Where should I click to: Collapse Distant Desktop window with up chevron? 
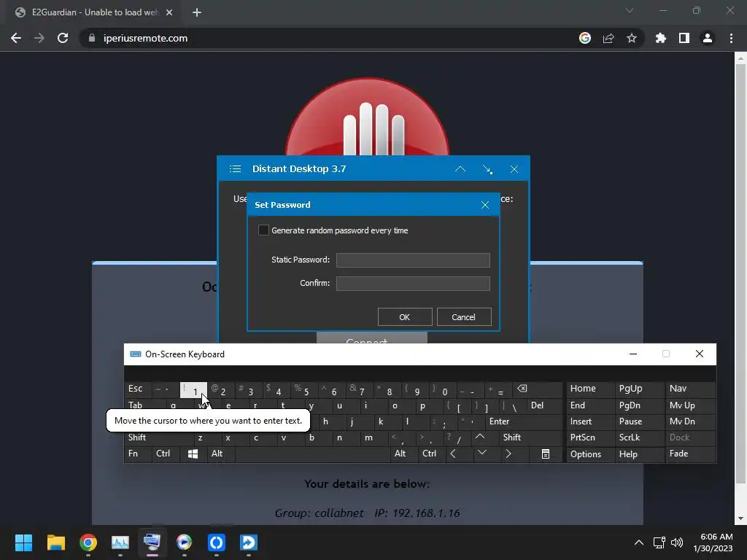460,169
